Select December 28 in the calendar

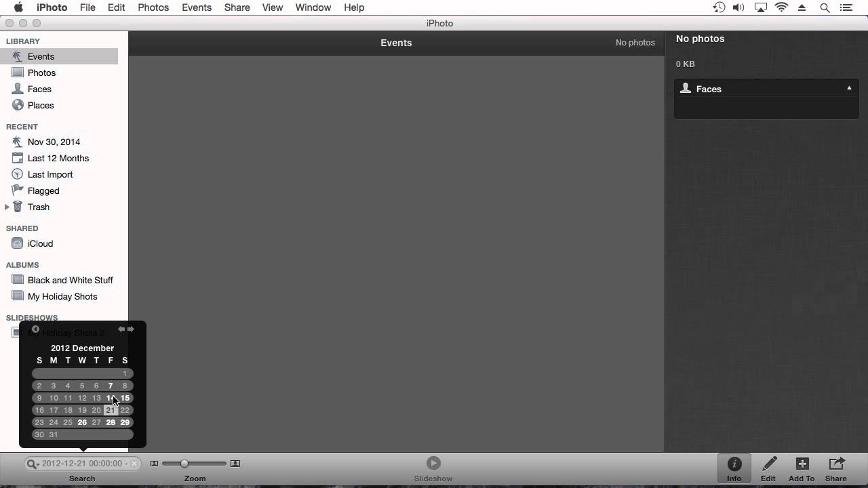point(111,422)
